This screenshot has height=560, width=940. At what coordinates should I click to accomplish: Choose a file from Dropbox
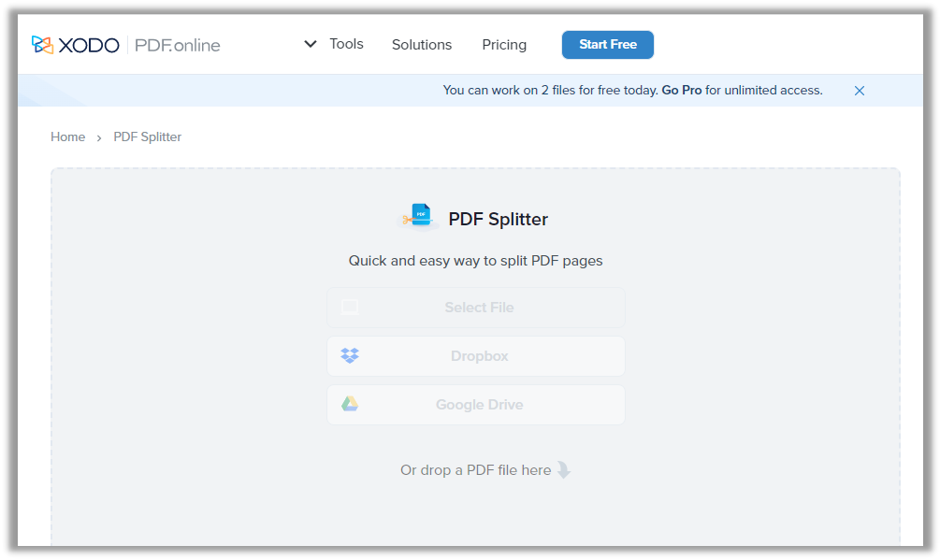tap(476, 356)
